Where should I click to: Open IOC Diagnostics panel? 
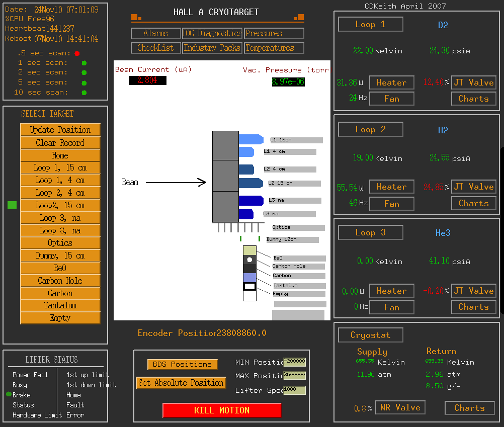212,33
